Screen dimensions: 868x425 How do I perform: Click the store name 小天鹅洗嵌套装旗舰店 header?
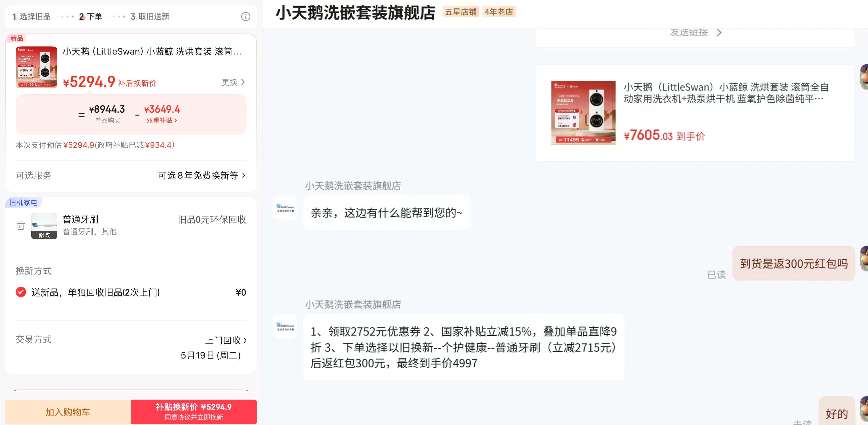click(356, 13)
